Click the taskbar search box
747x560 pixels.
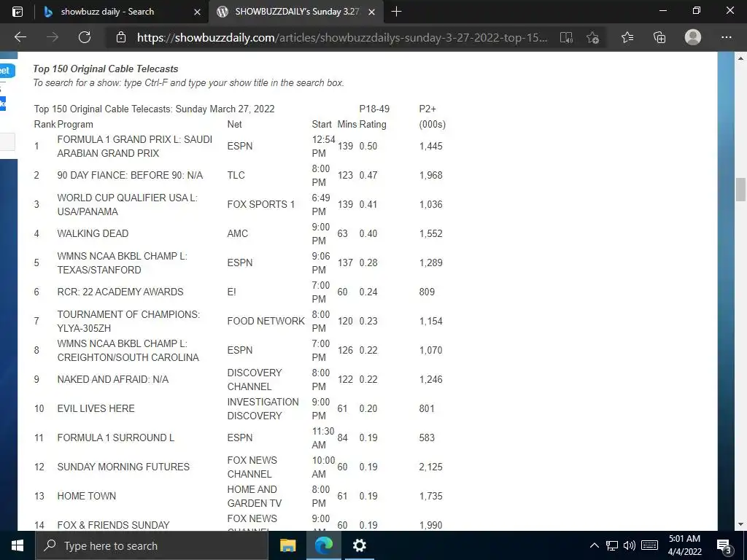[152, 545]
